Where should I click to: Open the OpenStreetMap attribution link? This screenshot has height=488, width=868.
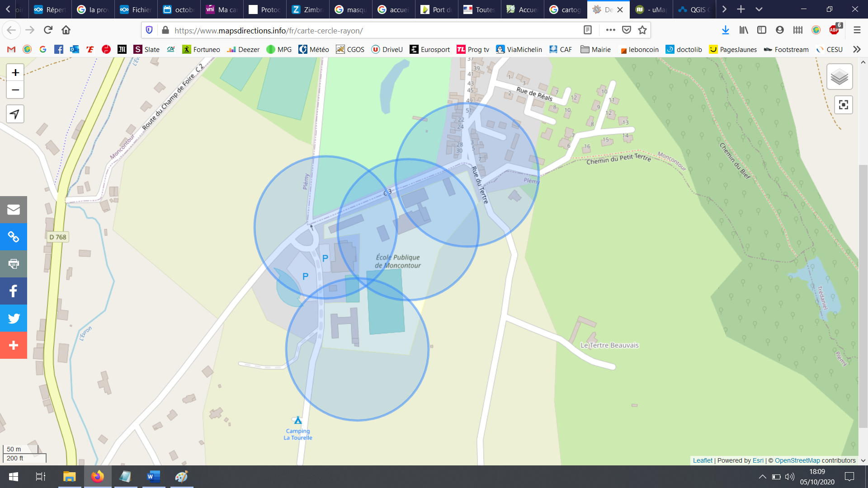797,460
